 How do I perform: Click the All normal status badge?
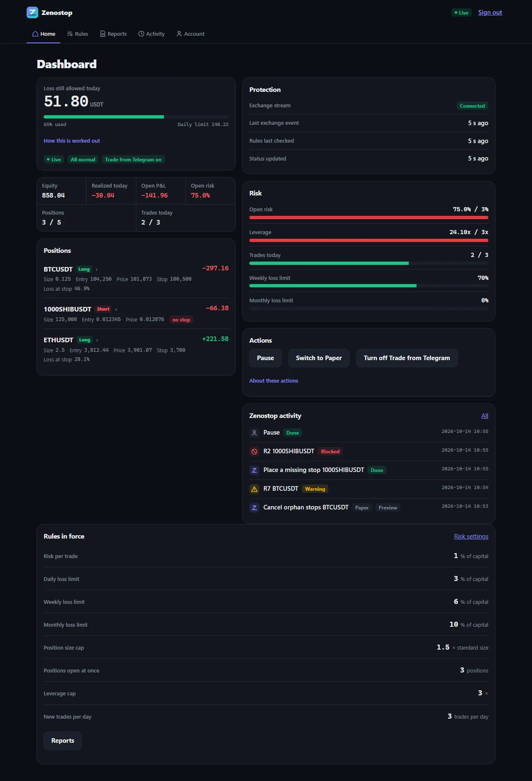click(83, 160)
